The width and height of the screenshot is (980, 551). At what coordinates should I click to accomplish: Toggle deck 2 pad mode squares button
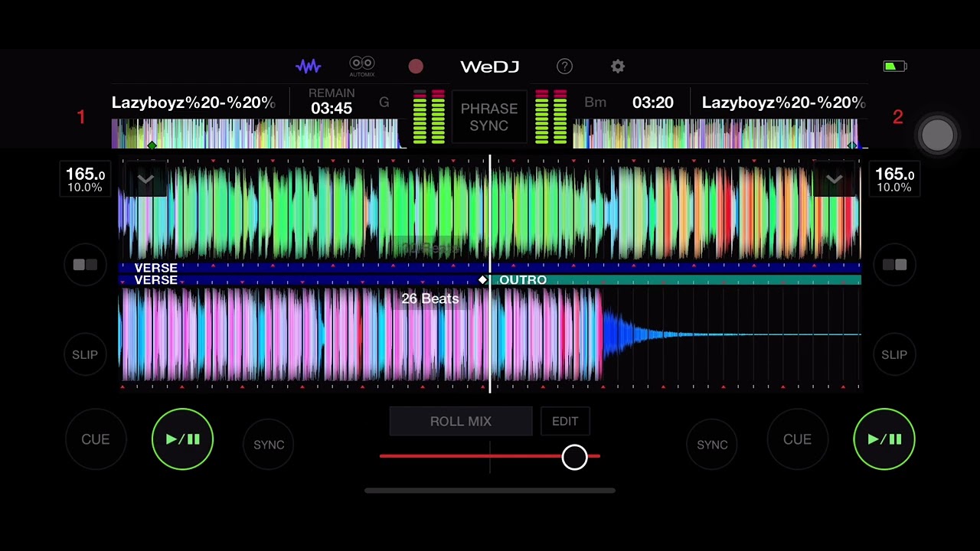(894, 265)
